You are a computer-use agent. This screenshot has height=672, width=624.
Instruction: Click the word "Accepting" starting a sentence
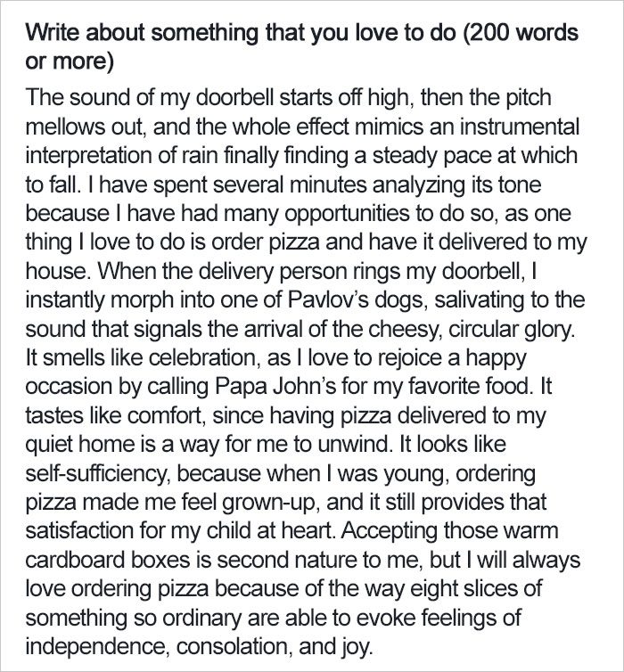point(390,531)
